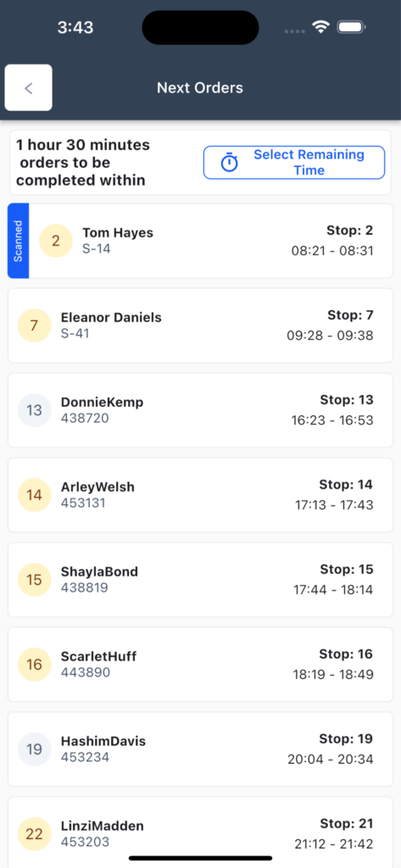
Task: Tap the back chevron button
Action: point(28,87)
